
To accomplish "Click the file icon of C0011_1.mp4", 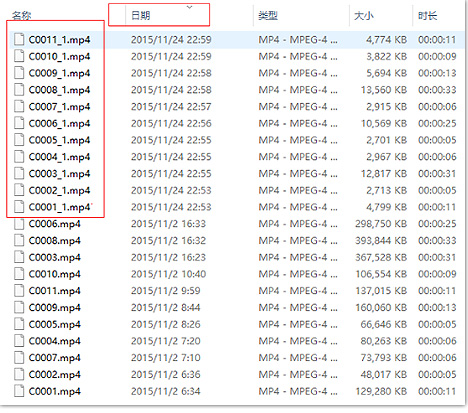I will [19, 39].
